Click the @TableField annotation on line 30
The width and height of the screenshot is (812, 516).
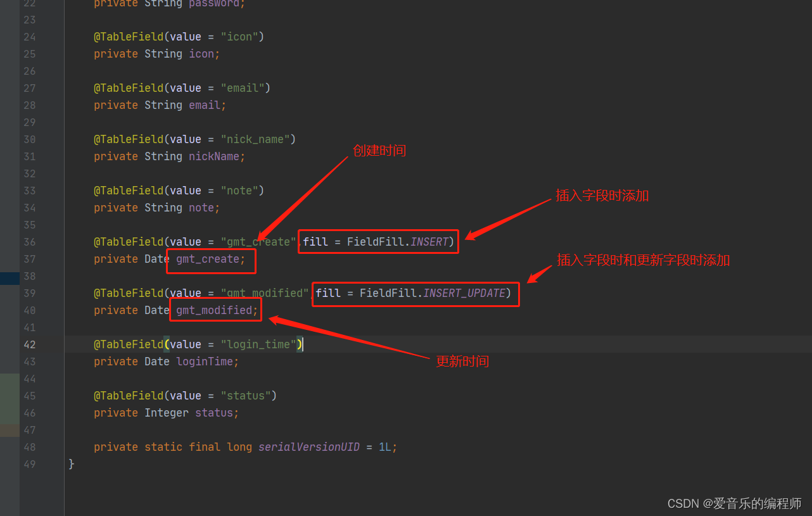pos(129,139)
